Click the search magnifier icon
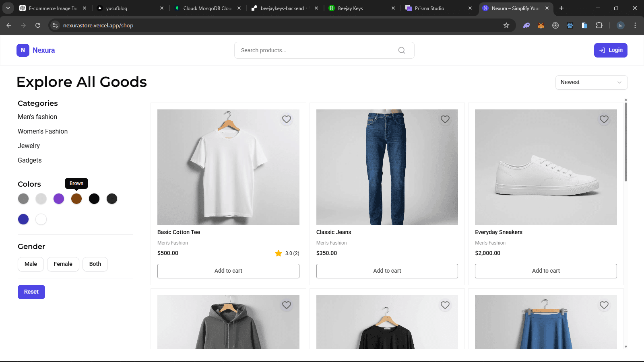This screenshot has height=362, width=644. pyautogui.click(x=402, y=50)
